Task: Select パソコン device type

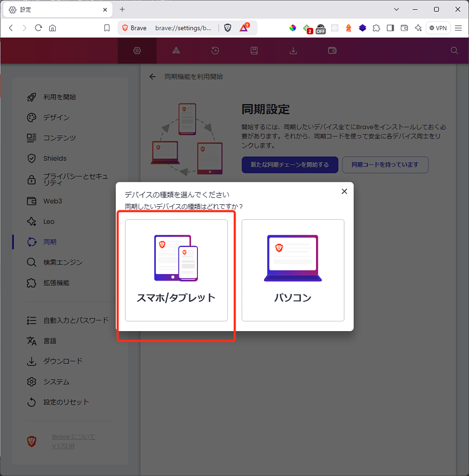Action: pyautogui.click(x=293, y=270)
